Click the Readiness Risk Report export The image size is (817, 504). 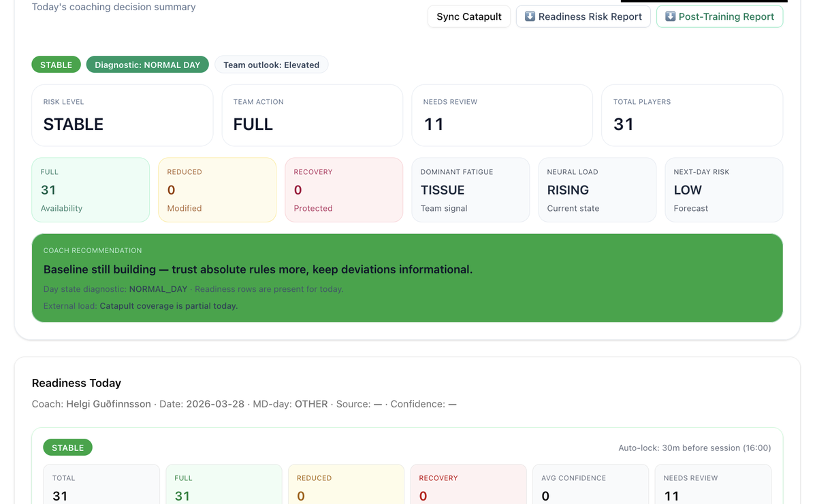click(583, 16)
